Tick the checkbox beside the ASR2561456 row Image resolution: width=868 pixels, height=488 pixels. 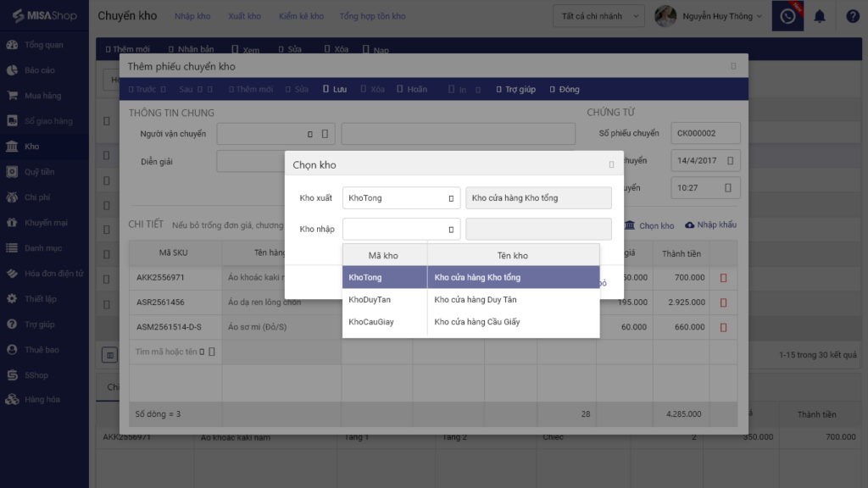click(106, 304)
